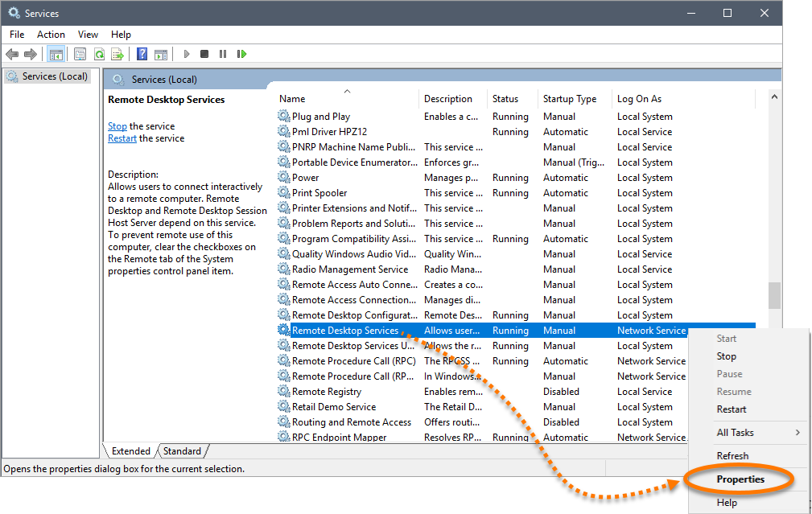Click the Back arrow toolbar icon
Image resolution: width=812 pixels, height=514 pixels.
pyautogui.click(x=12, y=54)
